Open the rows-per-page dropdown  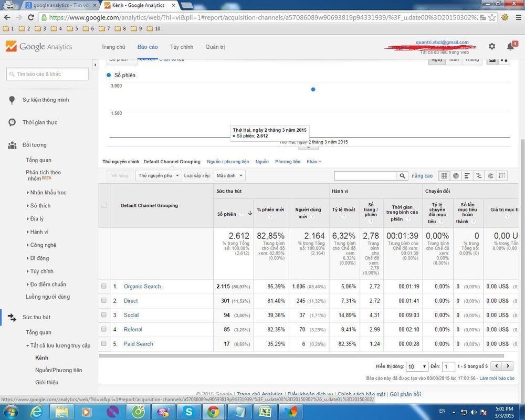click(x=417, y=366)
